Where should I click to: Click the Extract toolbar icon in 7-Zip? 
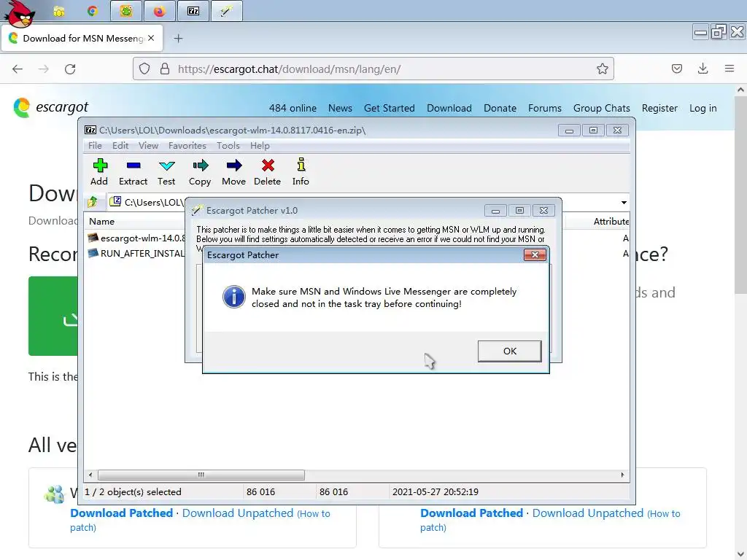pos(133,172)
